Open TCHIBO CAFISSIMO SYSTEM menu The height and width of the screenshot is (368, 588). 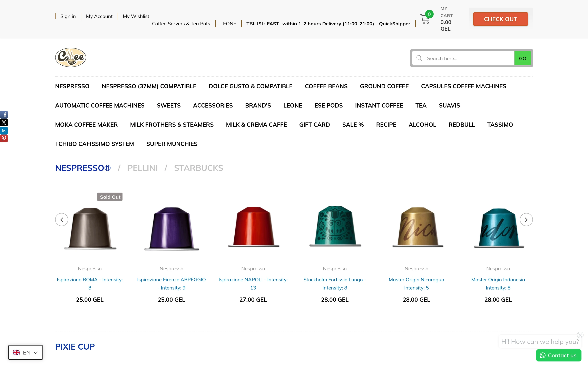click(94, 144)
